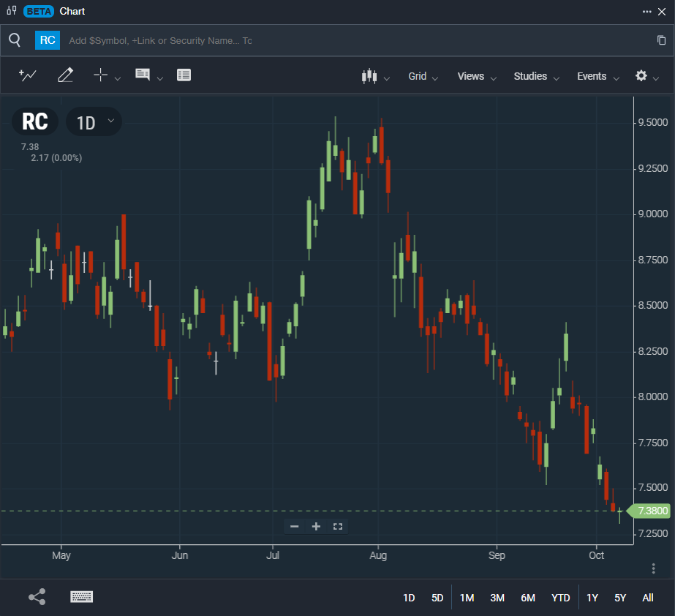Image resolution: width=675 pixels, height=616 pixels.
Task: Open the crosshair cursor tool
Action: pyautogui.click(x=100, y=75)
